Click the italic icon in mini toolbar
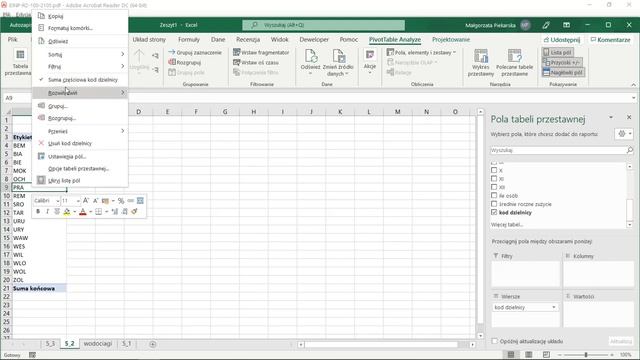Image resolution: width=640 pixels, height=360 pixels. point(47,211)
